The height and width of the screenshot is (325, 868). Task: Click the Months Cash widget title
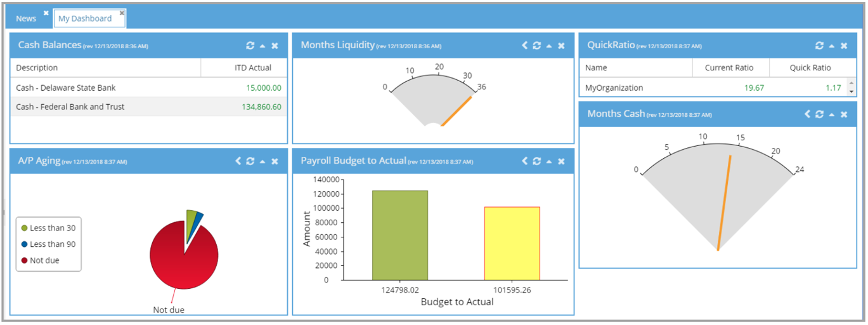[x=616, y=114]
